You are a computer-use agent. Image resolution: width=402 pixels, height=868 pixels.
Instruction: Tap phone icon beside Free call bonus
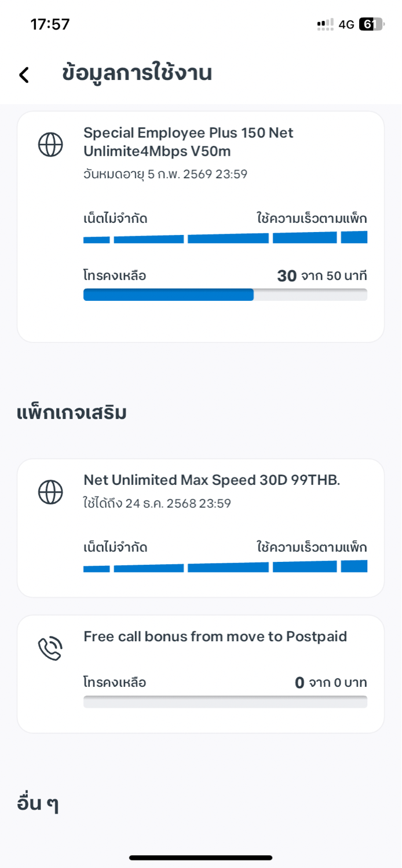point(50,649)
